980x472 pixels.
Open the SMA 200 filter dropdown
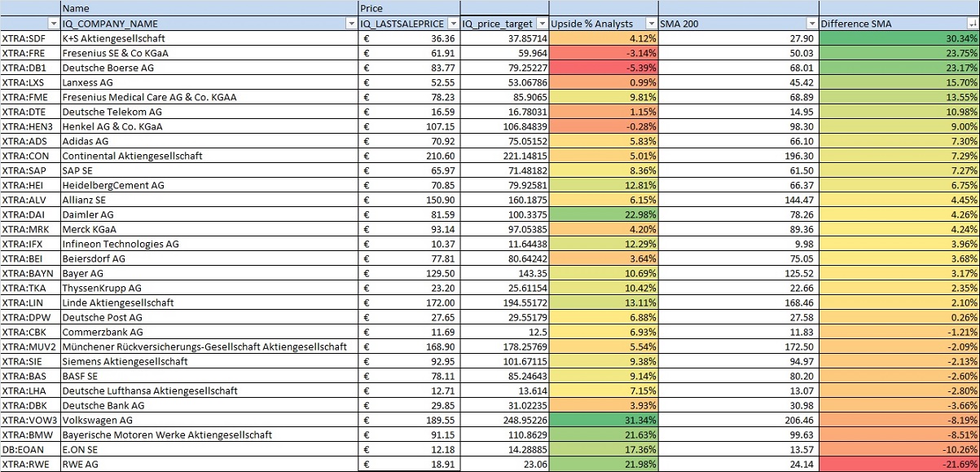pyautogui.click(x=811, y=24)
